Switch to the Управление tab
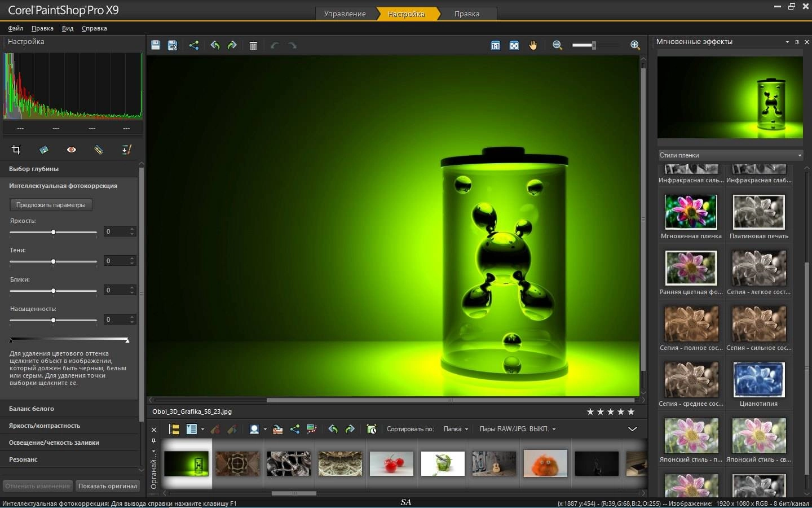This screenshot has height=508, width=812. click(345, 14)
